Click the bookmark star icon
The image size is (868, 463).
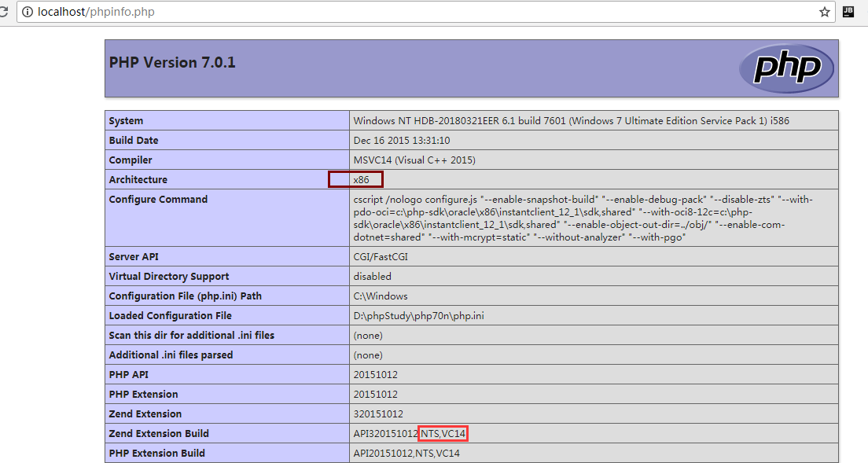click(825, 12)
